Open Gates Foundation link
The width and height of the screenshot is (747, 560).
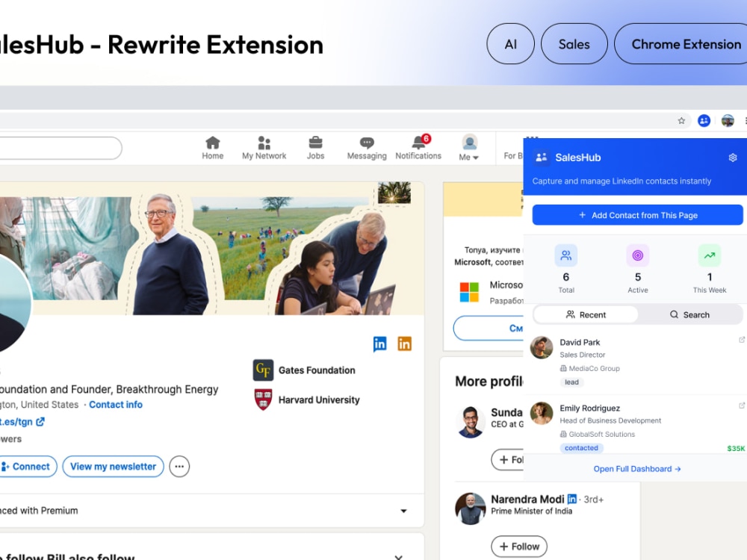point(317,370)
